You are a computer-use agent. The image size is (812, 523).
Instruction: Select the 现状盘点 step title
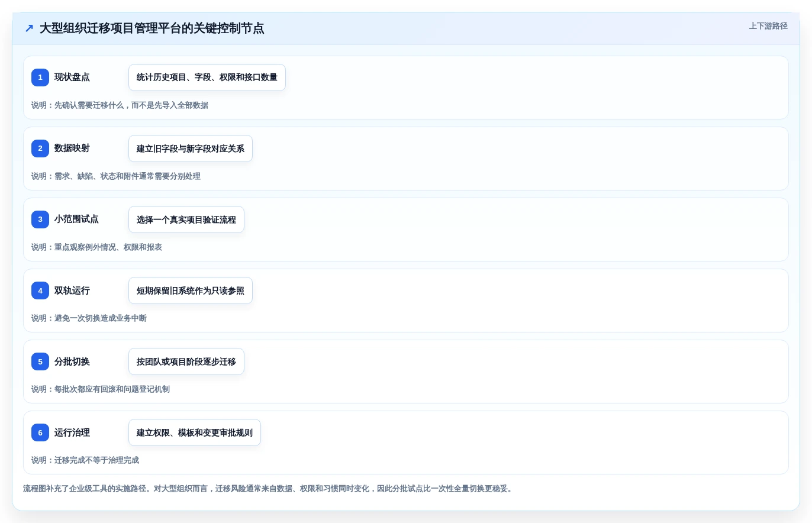click(72, 78)
